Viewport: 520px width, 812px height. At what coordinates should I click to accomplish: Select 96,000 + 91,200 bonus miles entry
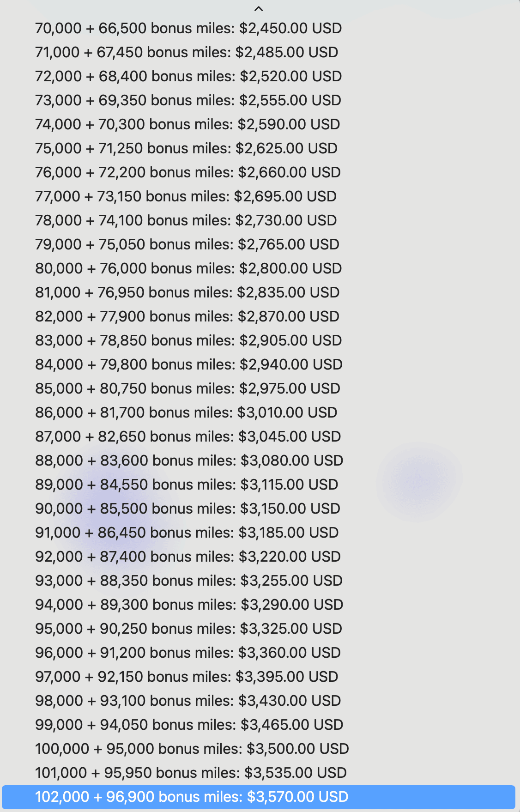point(259,653)
